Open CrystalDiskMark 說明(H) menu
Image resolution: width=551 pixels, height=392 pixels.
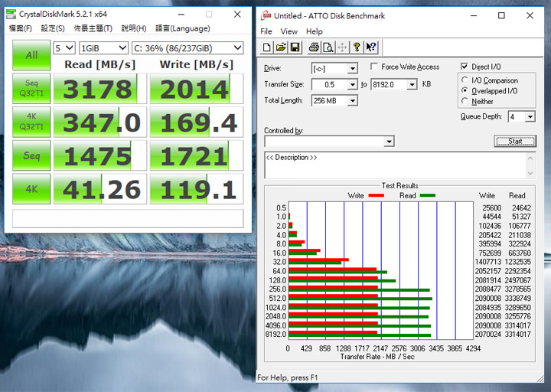click(133, 28)
